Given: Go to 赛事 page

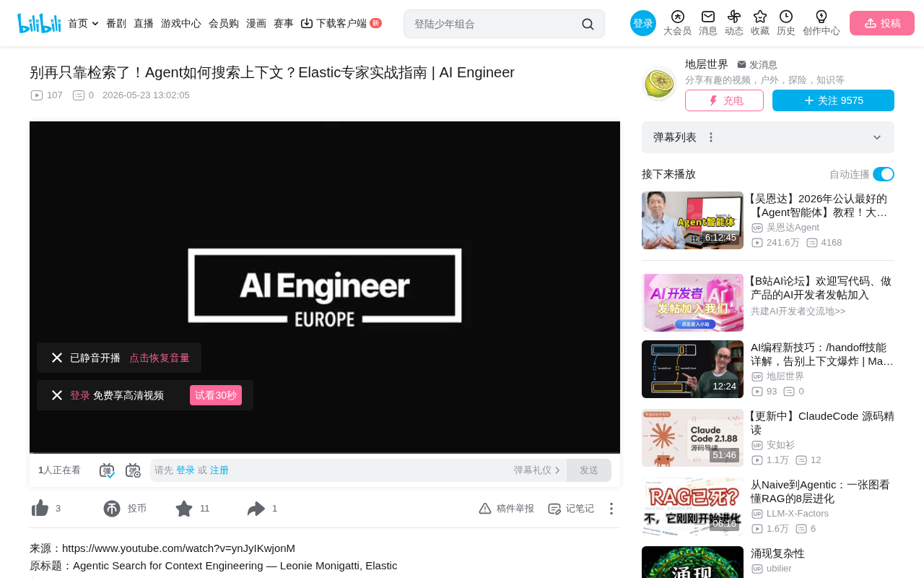Looking at the screenshot, I should [284, 23].
